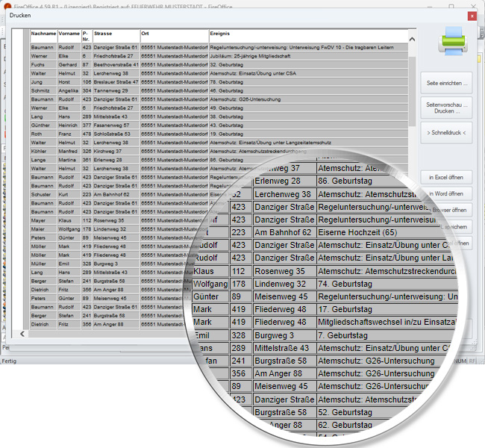Image resolution: width=485 pixels, height=448 pixels.
Task: Open the Seite einrichten page setup
Action: point(446,83)
